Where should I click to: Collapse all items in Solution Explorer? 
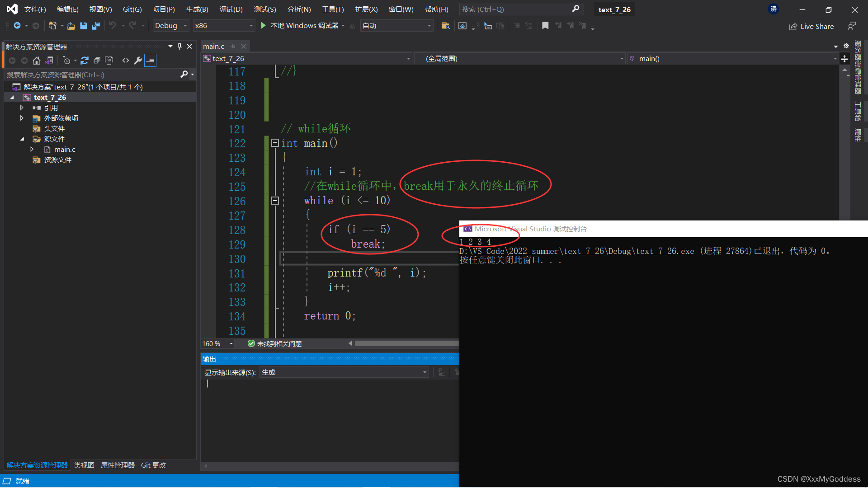(97, 61)
